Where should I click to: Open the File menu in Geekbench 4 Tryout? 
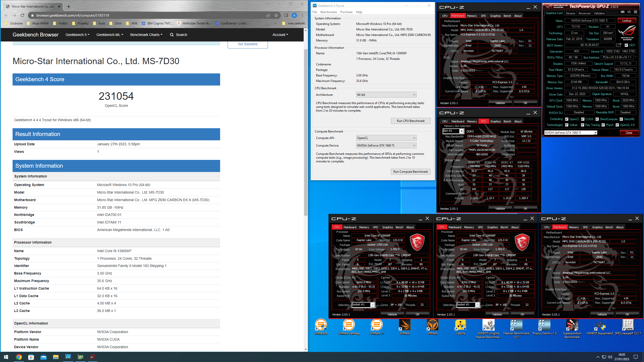pos(315,12)
